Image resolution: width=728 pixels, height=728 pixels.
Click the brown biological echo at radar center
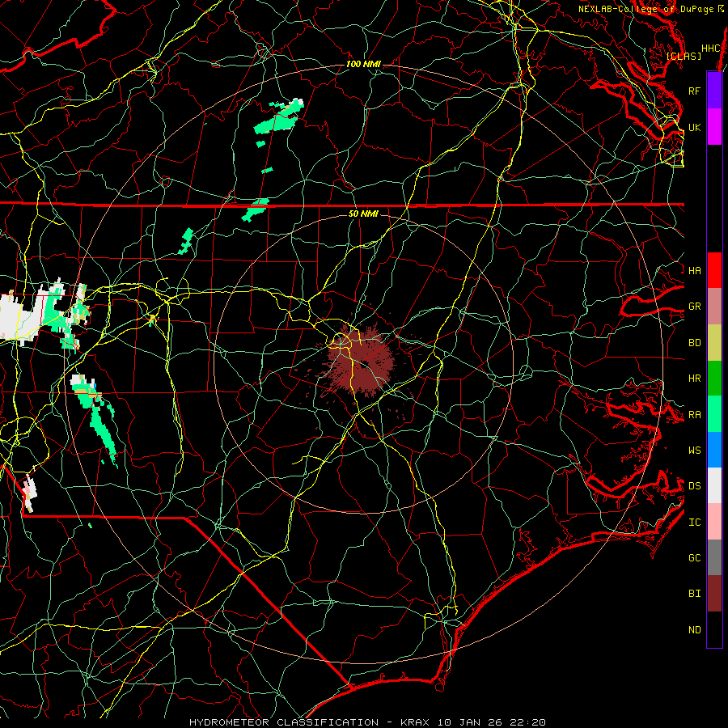coord(362,362)
